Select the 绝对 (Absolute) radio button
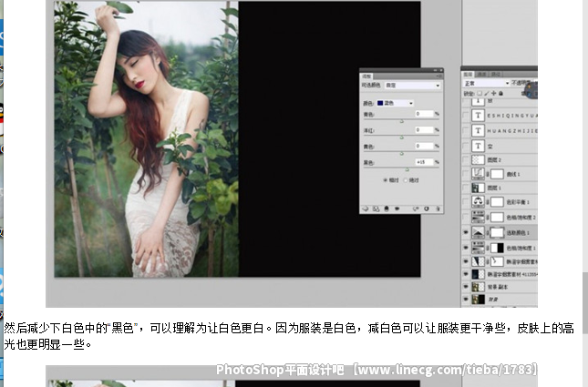Viewport: 588px width, 387px height. click(407, 179)
